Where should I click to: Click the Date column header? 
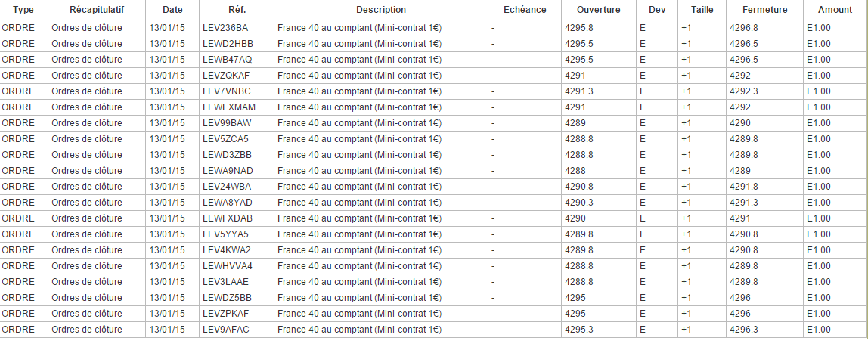click(172, 10)
